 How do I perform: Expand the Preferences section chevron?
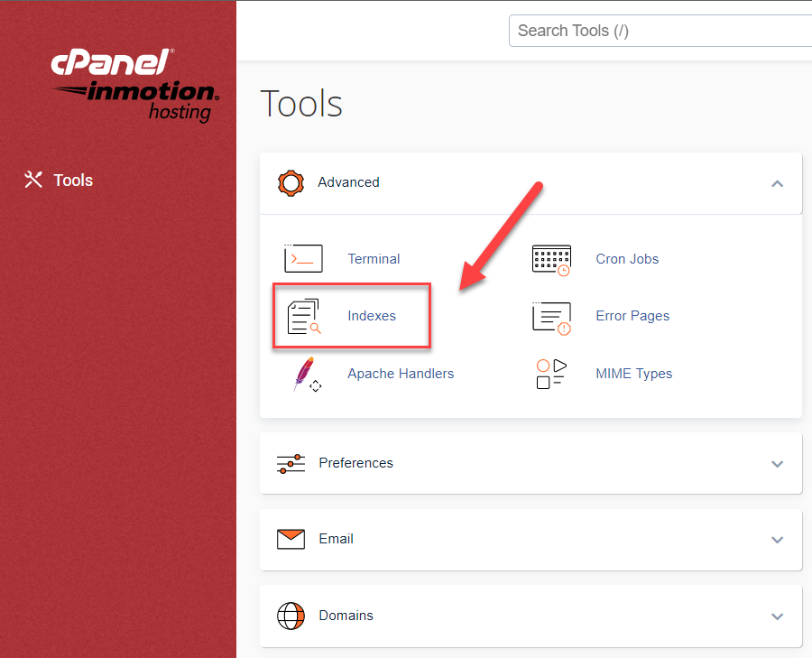pos(777,464)
